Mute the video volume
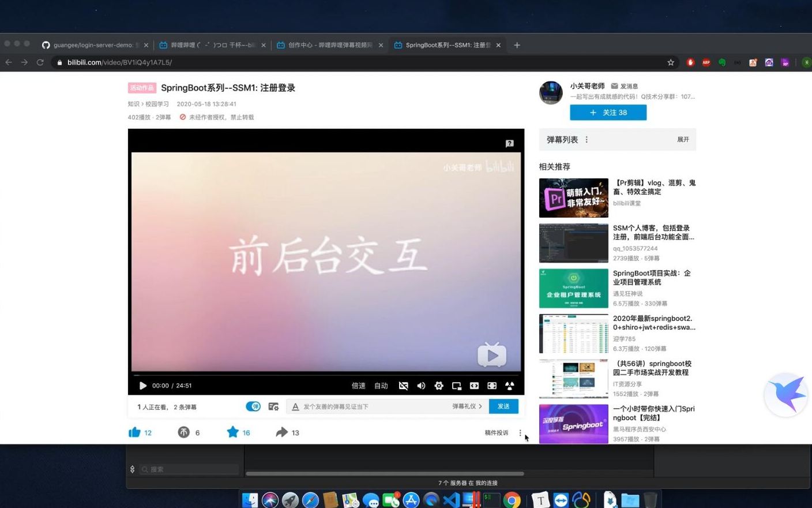 pos(421,386)
